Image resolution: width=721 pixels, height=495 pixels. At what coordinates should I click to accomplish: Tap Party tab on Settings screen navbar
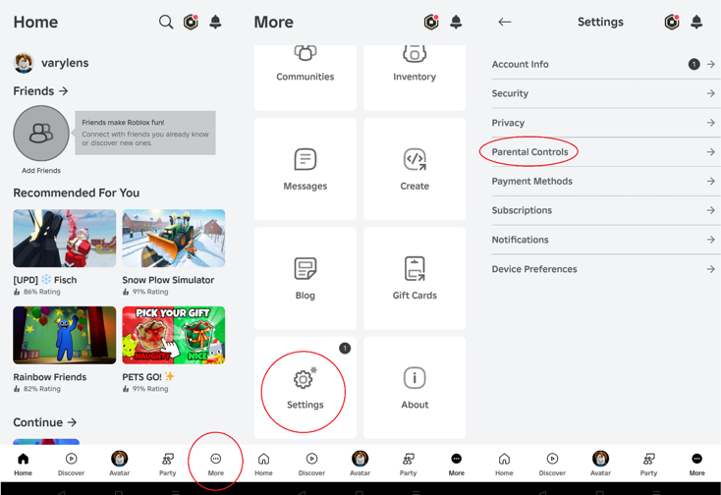pos(648,463)
